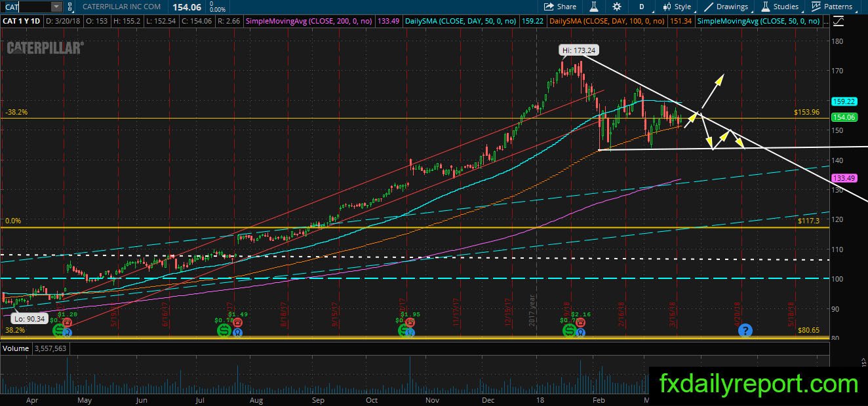
Task: Click the April earnings phone icon
Action: [68, 323]
